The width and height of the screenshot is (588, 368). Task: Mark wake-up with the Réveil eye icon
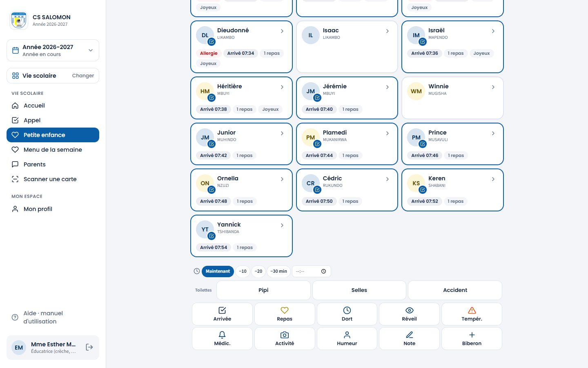[409, 314]
